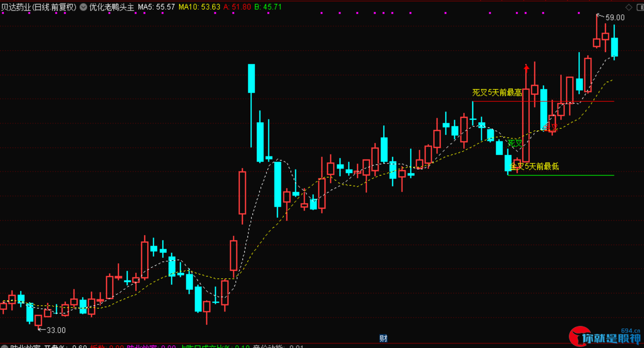Click the red A: 51.80 value
Viewport: 644px width, 348px height.
click(237, 7)
